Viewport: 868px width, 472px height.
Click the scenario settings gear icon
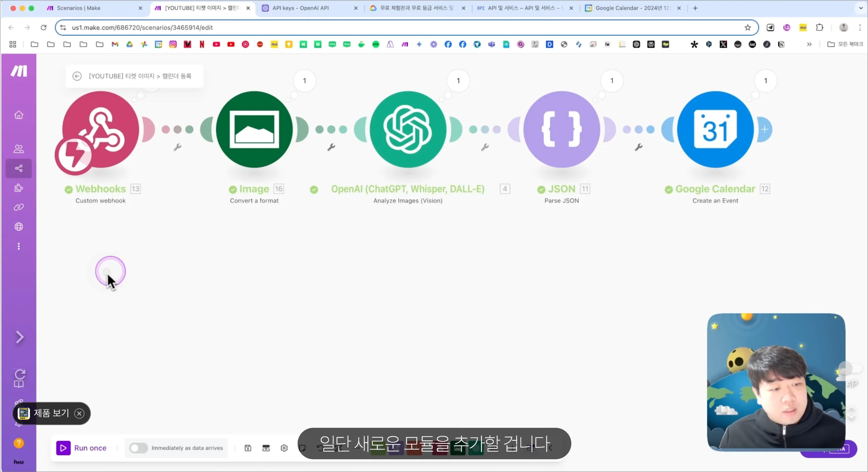284,448
